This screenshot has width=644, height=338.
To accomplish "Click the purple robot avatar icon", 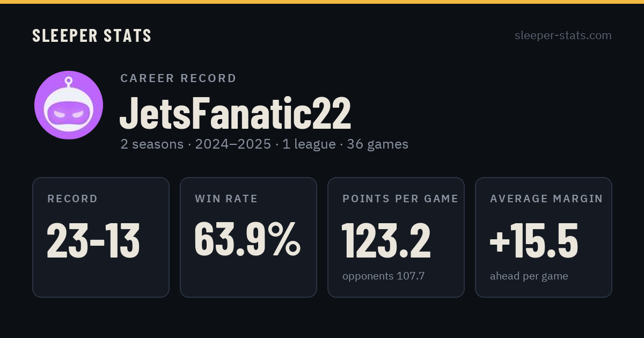I will point(69,105).
